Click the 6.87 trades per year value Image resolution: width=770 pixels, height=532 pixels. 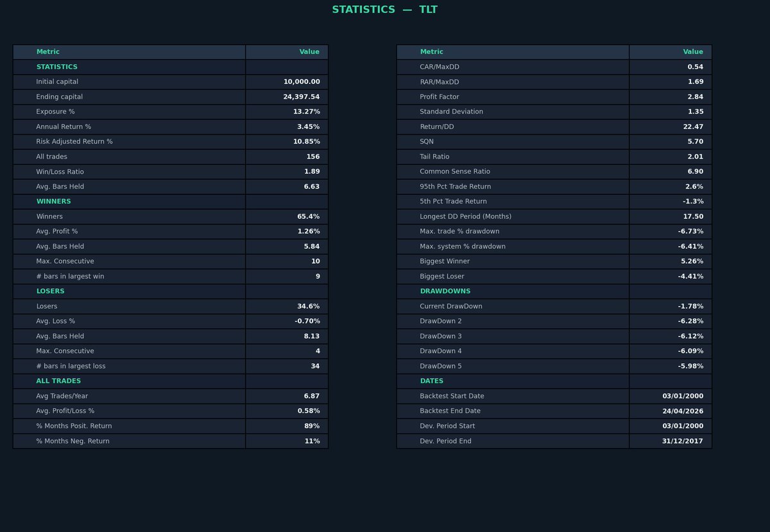point(312,397)
